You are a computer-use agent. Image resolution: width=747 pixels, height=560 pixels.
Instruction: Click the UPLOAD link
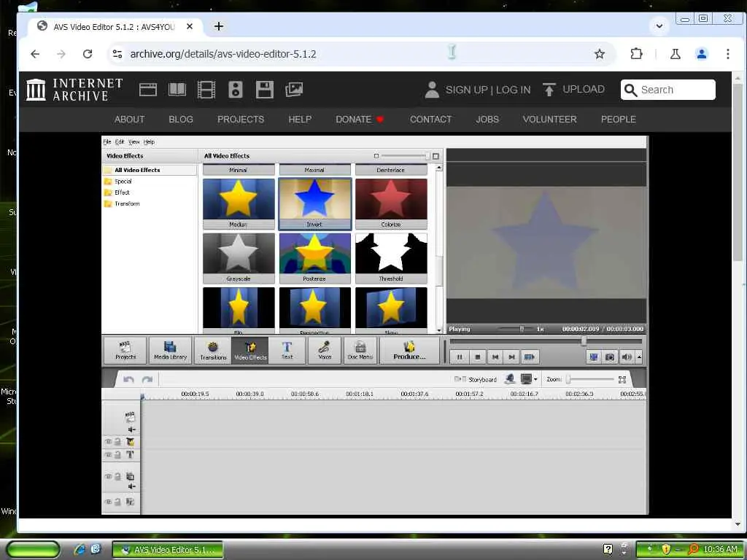coord(573,90)
